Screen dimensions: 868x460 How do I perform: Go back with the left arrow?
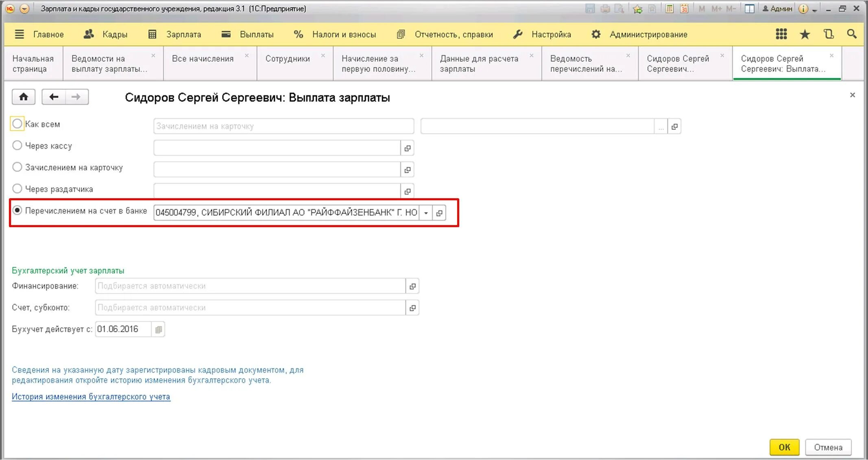pos(54,97)
